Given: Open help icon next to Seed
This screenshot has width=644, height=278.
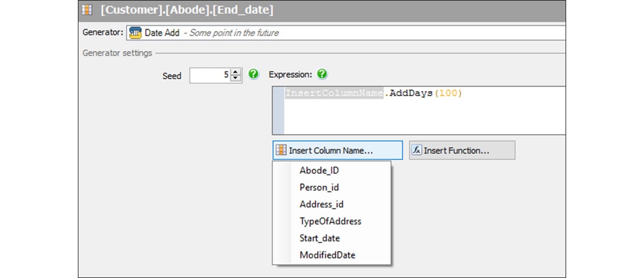Looking at the screenshot, I should pyautogui.click(x=253, y=74).
